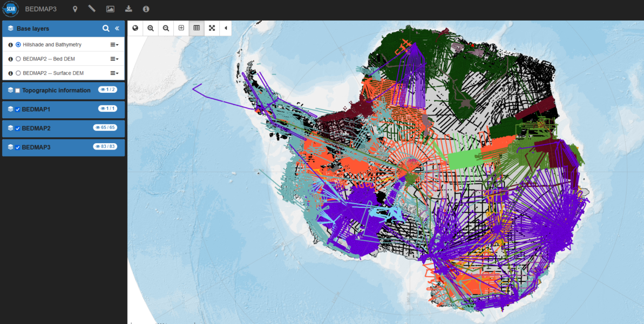Toggle the graticule grid icon
Viewport: 644px width, 324px height.
pos(196,28)
